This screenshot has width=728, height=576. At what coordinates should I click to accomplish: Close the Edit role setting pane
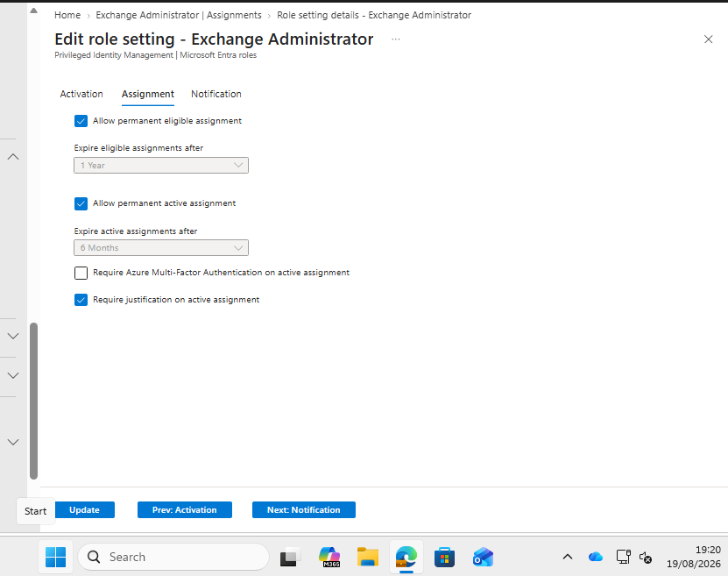pos(708,39)
